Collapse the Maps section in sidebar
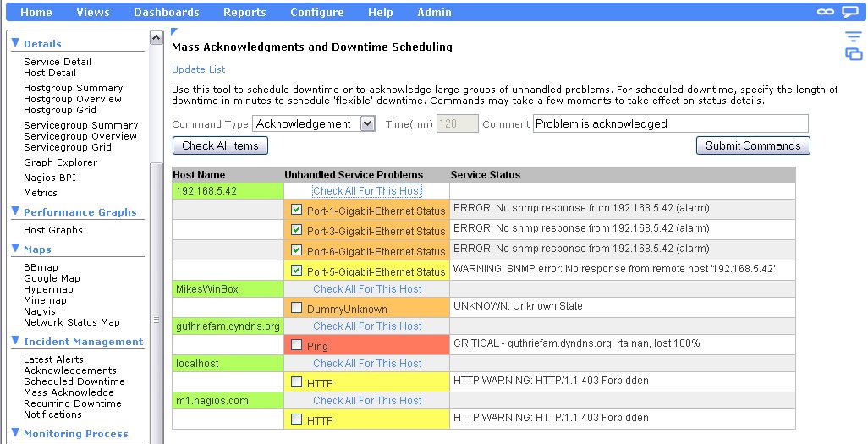 [x=15, y=249]
